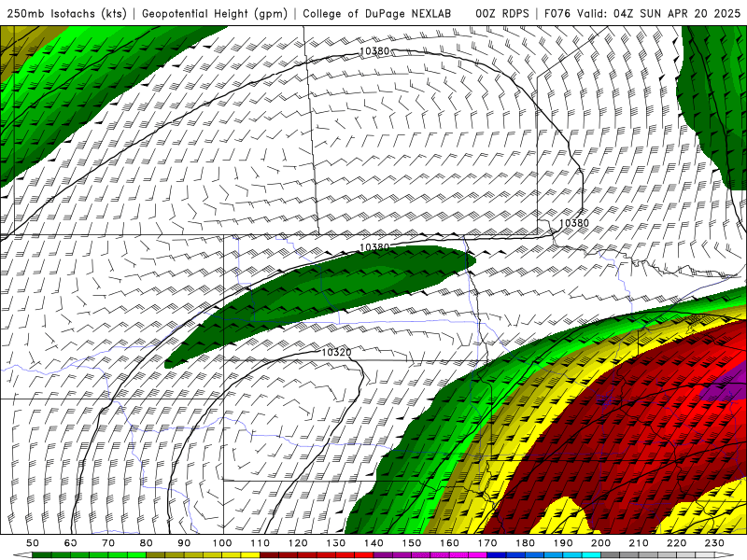This screenshot has width=747, height=560.
Task: Click legend value 210
Action: [x=639, y=543]
